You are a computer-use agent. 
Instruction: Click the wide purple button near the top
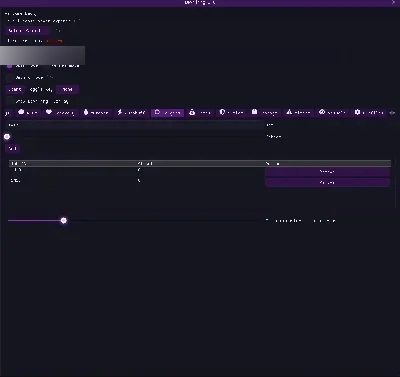tap(28, 31)
